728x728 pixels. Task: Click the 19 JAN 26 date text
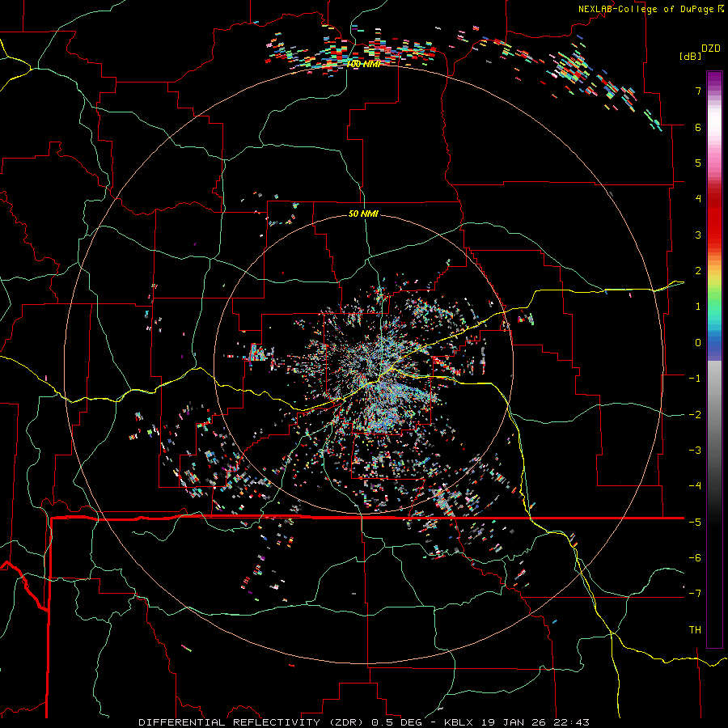point(512,722)
